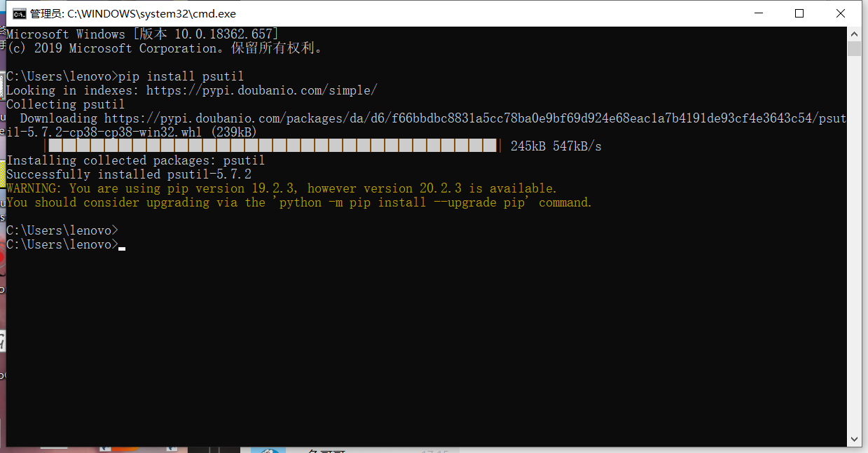Click 'Successfully installed psutil-5.7.2' line
The height and width of the screenshot is (453, 868).
tap(129, 174)
